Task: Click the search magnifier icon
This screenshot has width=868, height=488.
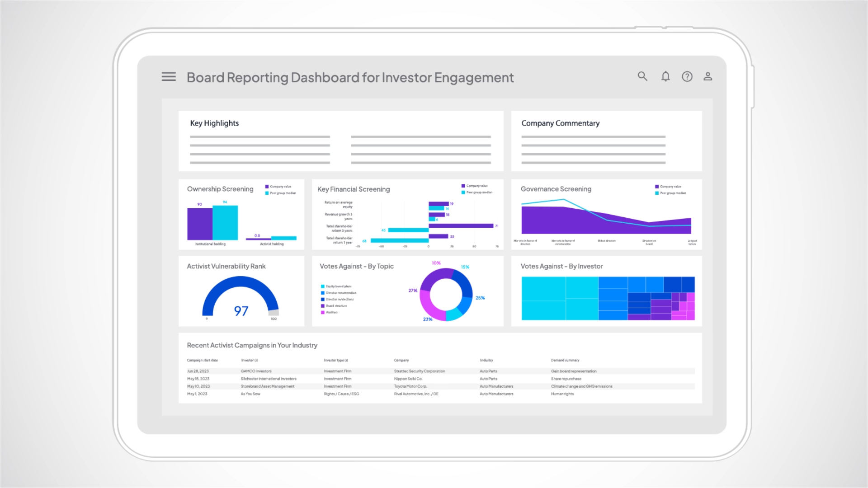Action: click(x=642, y=76)
